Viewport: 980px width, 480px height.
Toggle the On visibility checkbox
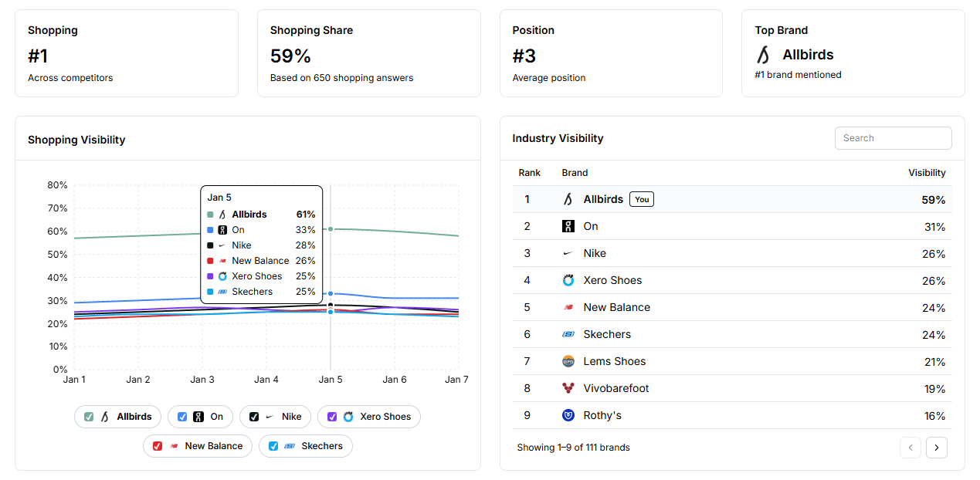point(183,416)
